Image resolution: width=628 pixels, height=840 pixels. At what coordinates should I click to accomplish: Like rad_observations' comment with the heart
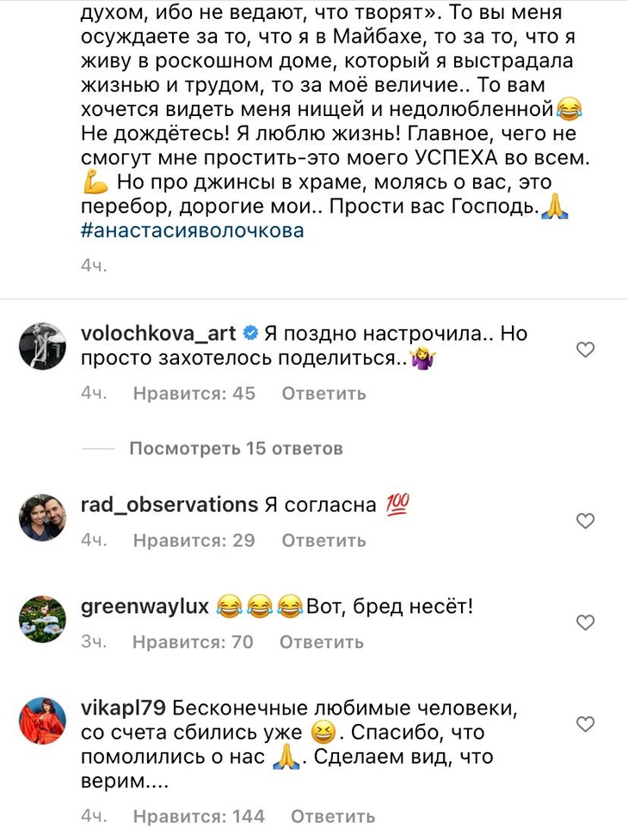coord(586,521)
